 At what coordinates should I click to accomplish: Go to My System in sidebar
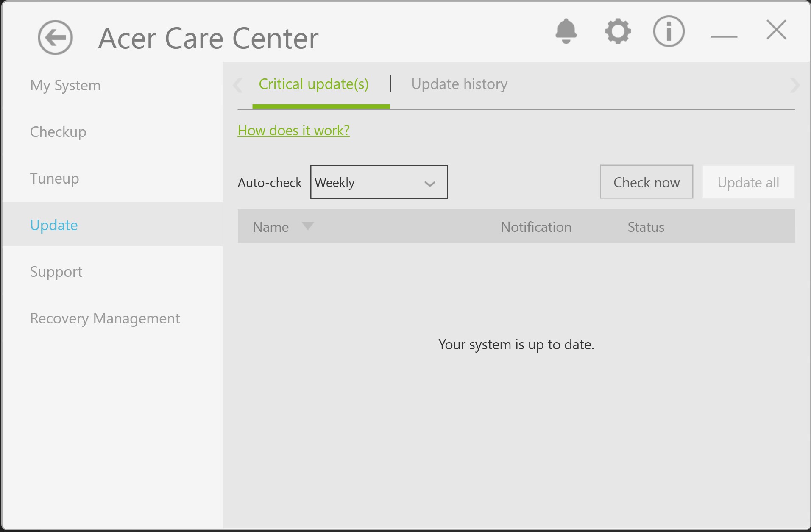point(65,85)
